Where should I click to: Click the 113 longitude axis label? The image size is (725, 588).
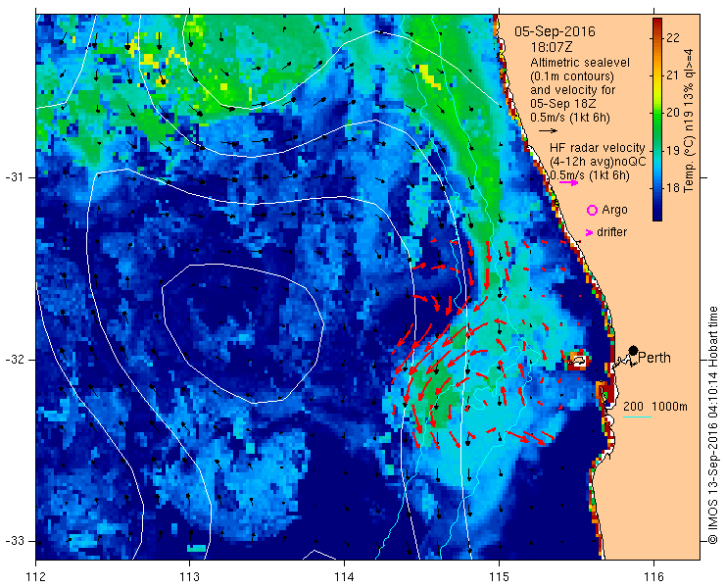pos(189,577)
